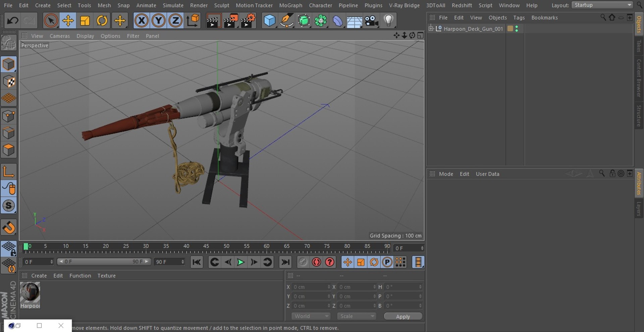Open the Simulate menu
Image resolution: width=644 pixels, height=332 pixels.
point(173,5)
